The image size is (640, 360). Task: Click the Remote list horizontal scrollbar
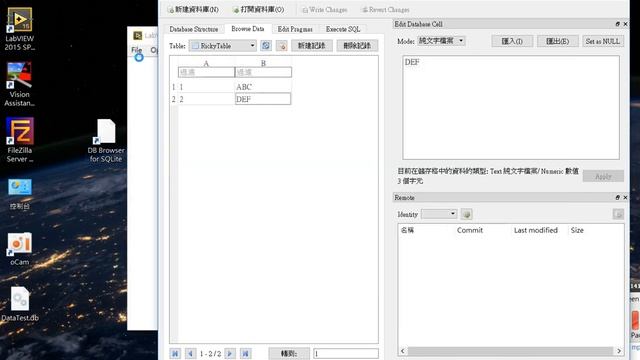point(511,351)
